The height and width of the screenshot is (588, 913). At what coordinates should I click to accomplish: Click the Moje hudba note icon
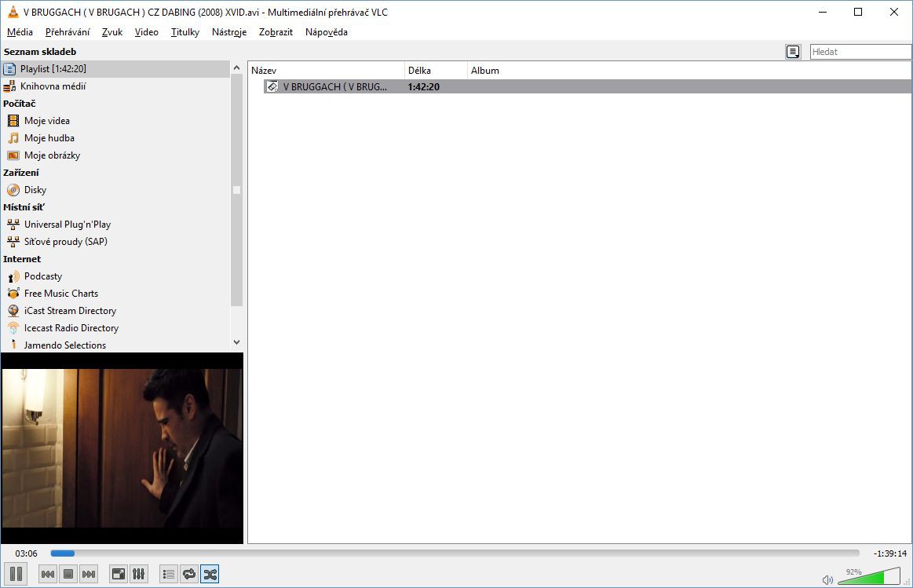coord(13,138)
